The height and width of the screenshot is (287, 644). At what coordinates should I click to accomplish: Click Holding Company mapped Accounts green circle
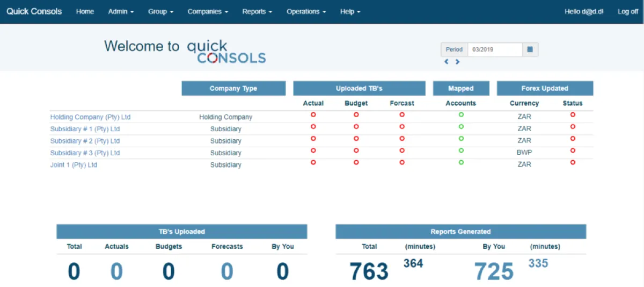(x=461, y=114)
